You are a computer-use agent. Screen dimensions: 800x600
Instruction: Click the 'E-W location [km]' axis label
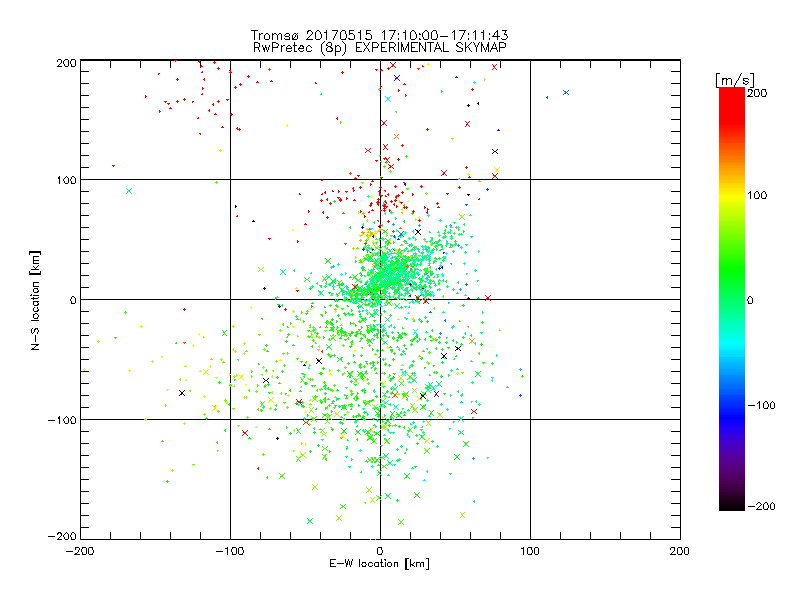click(x=379, y=563)
